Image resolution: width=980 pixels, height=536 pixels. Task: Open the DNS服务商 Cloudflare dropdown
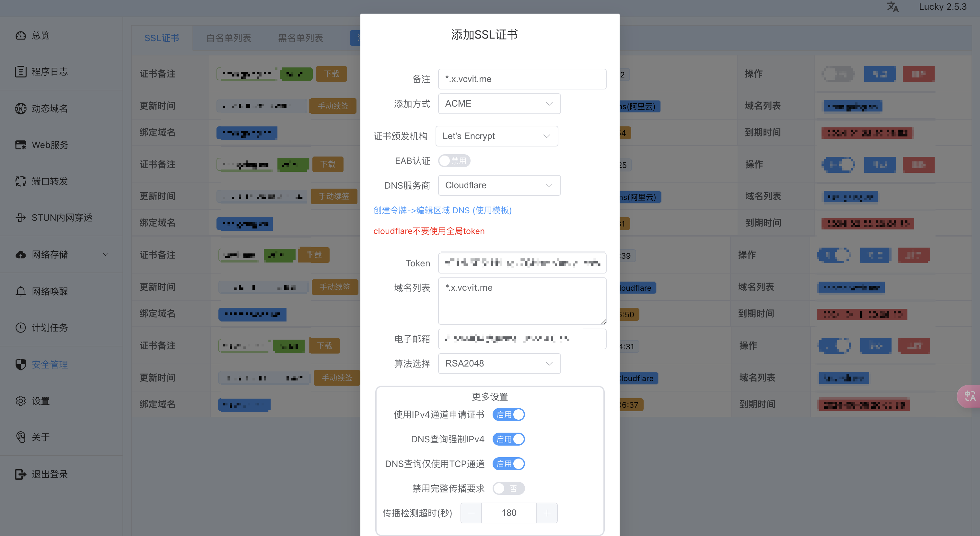499,185
